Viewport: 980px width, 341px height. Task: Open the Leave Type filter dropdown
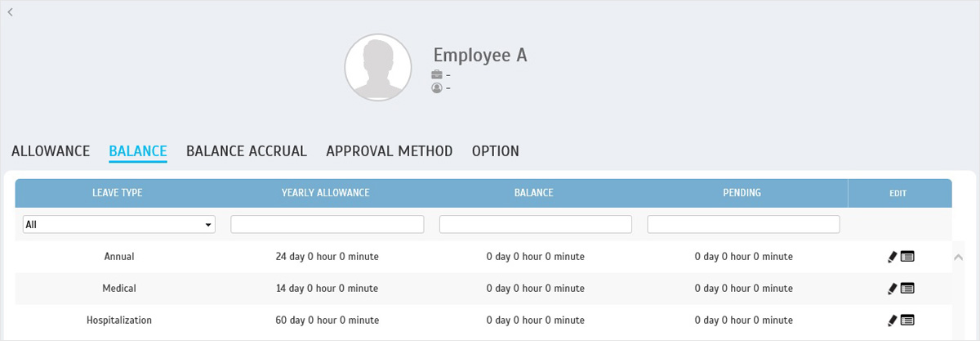[x=119, y=224]
